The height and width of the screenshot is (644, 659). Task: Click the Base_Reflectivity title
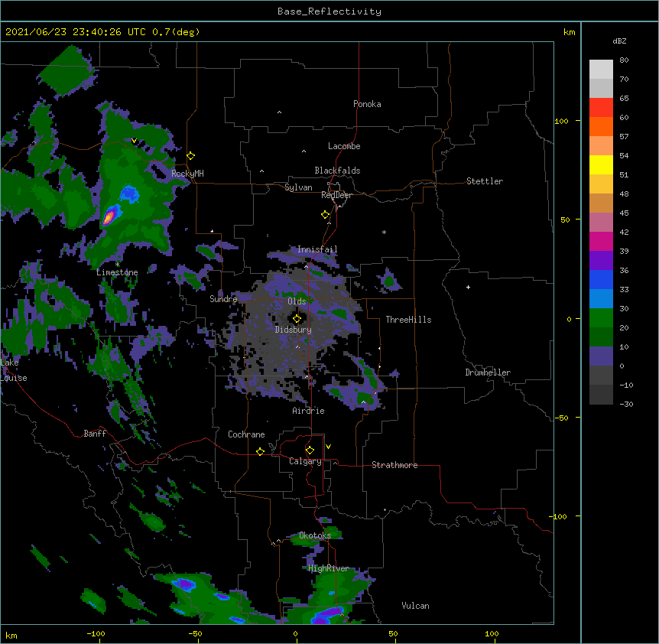point(329,11)
